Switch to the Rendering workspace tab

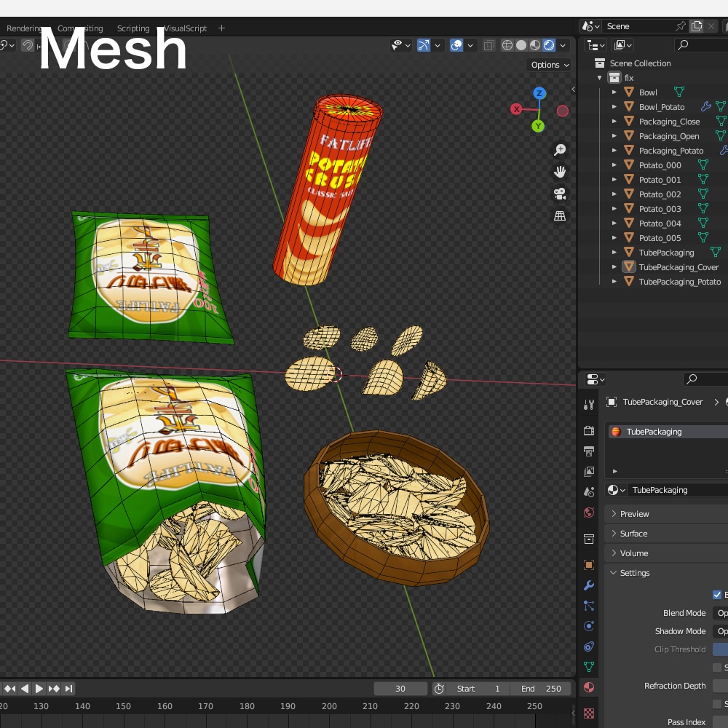tap(24, 28)
